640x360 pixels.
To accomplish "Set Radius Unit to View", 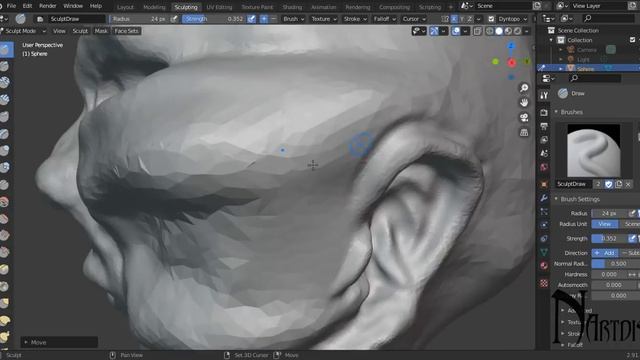I will click(605, 224).
